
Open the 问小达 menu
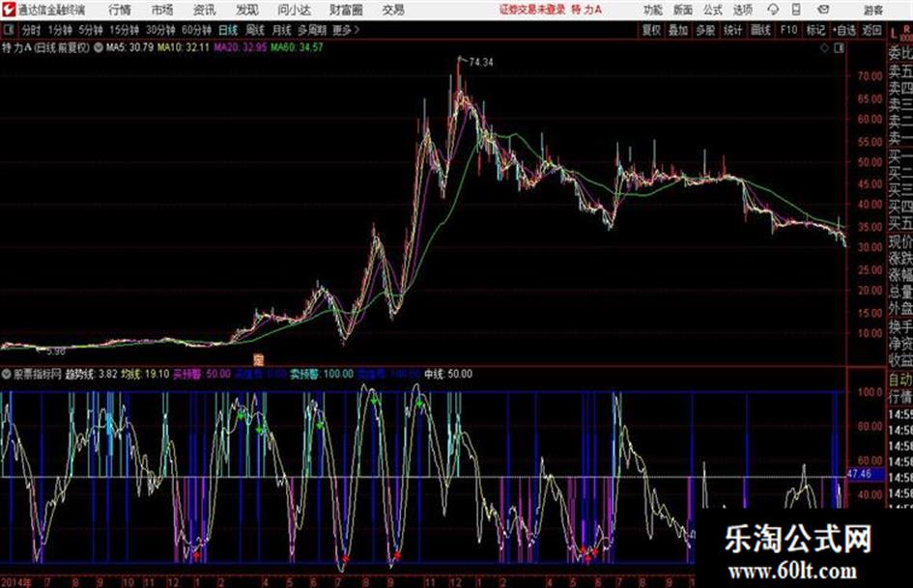(x=295, y=10)
